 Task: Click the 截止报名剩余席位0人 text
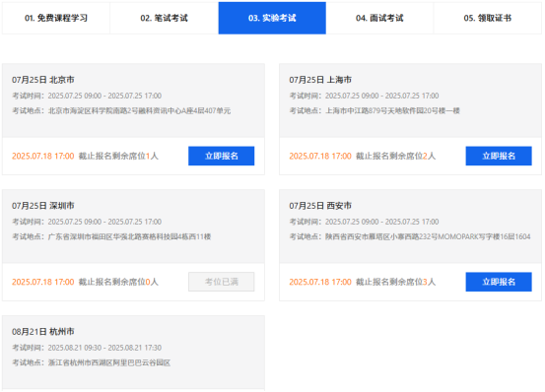click(118, 282)
